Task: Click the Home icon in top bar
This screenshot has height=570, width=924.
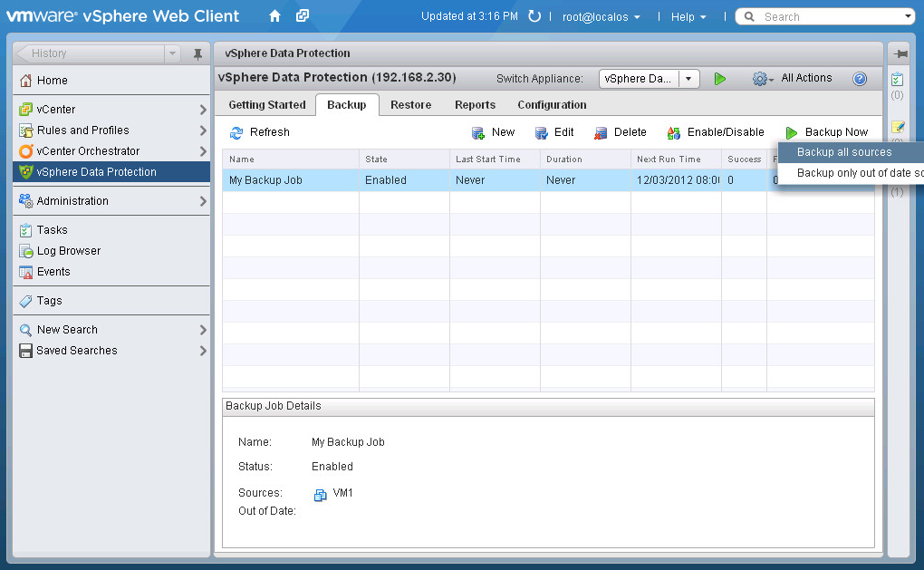Action: tap(274, 16)
